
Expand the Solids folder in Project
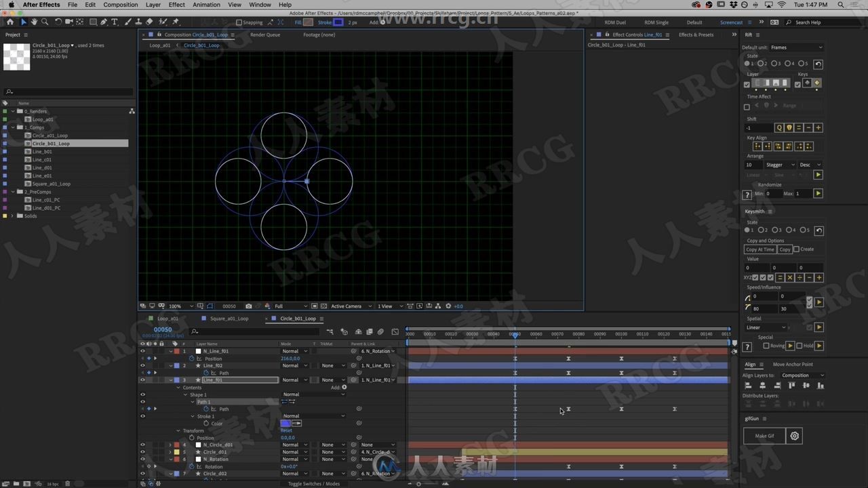click(12, 216)
